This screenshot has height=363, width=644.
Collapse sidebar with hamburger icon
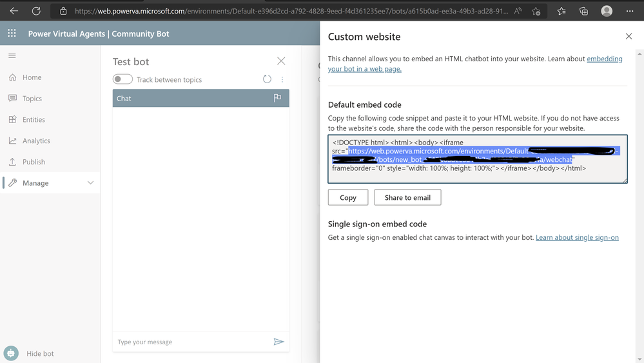click(x=12, y=55)
